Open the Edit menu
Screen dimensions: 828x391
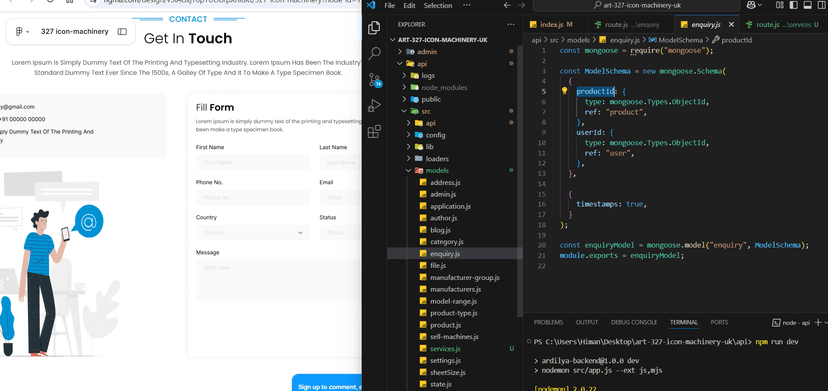point(409,5)
